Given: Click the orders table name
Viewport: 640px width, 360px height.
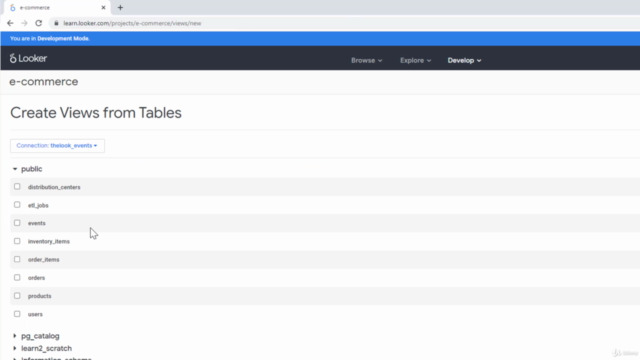Looking at the screenshot, I should [36, 278].
